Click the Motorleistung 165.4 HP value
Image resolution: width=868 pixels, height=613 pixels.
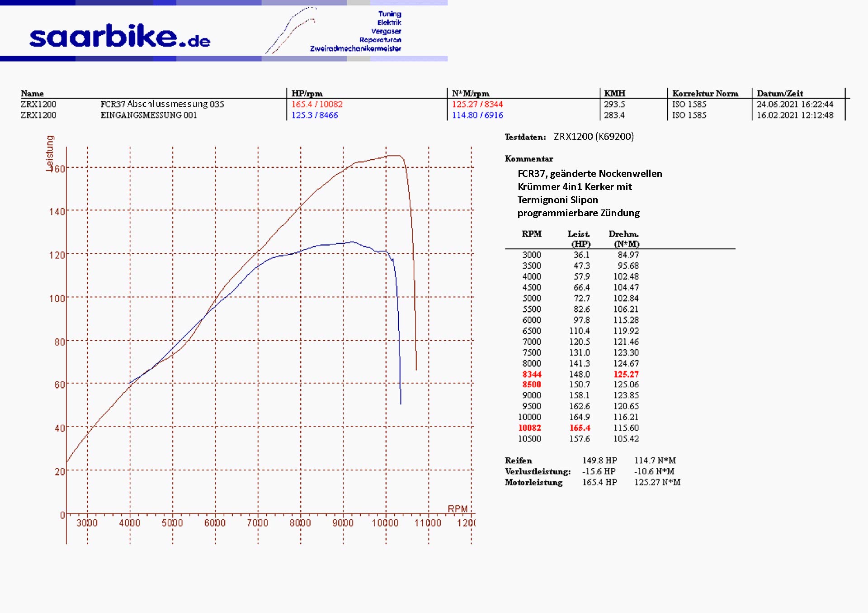[x=599, y=482]
